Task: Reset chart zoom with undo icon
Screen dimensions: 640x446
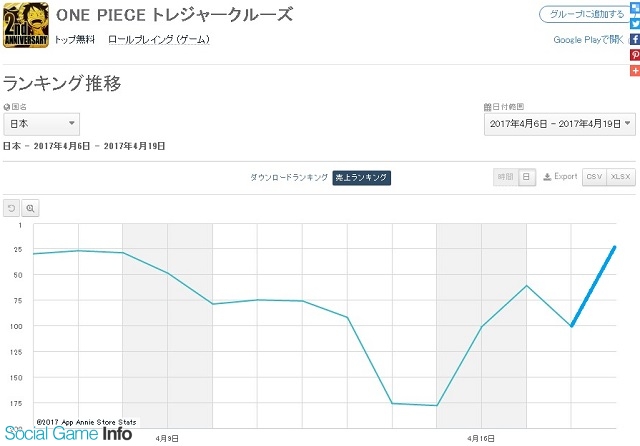Action: click(11, 208)
